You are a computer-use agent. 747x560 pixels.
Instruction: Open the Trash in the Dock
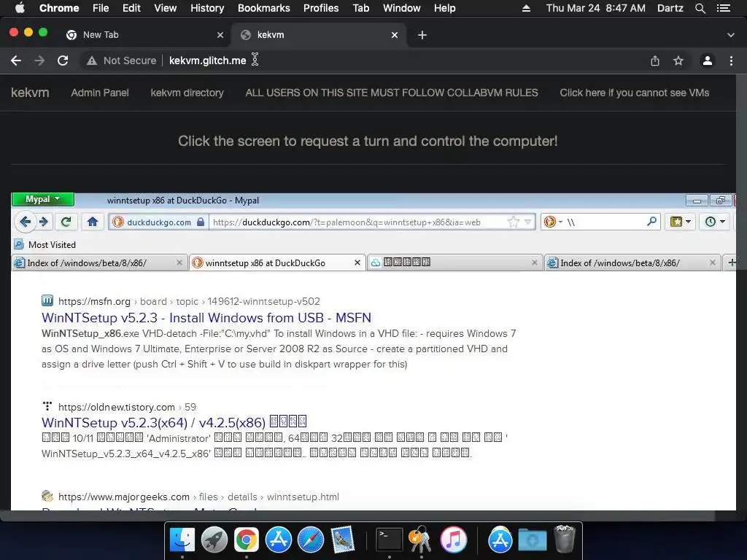(565, 539)
